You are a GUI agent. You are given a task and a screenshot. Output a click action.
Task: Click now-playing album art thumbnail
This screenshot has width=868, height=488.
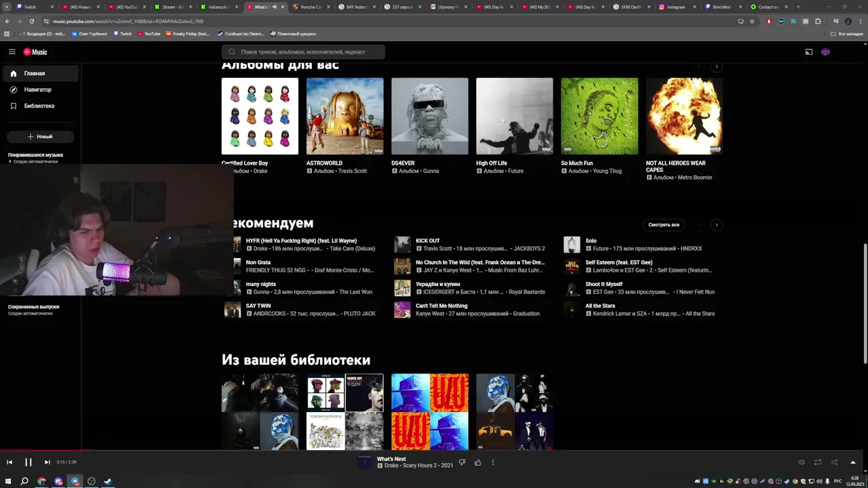coord(365,462)
